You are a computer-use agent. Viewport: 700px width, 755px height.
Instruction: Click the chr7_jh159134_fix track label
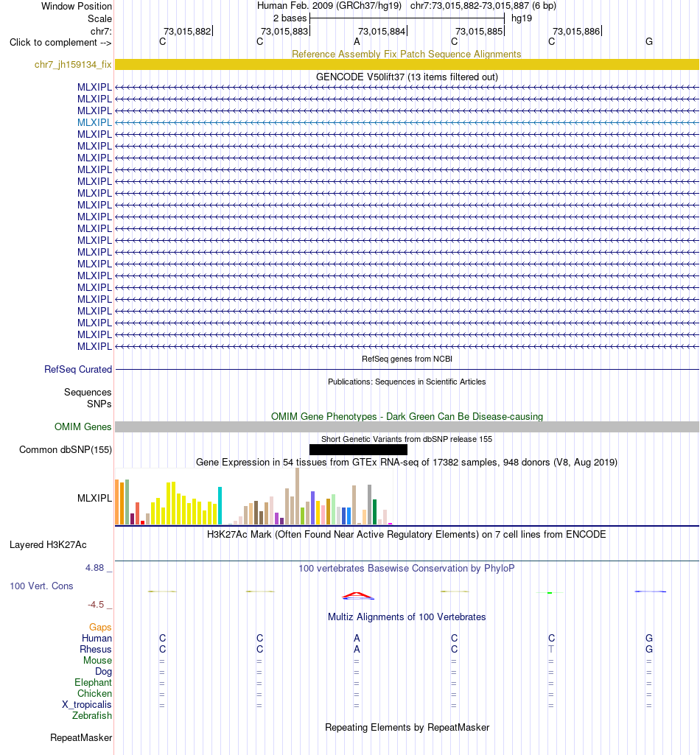click(x=73, y=65)
